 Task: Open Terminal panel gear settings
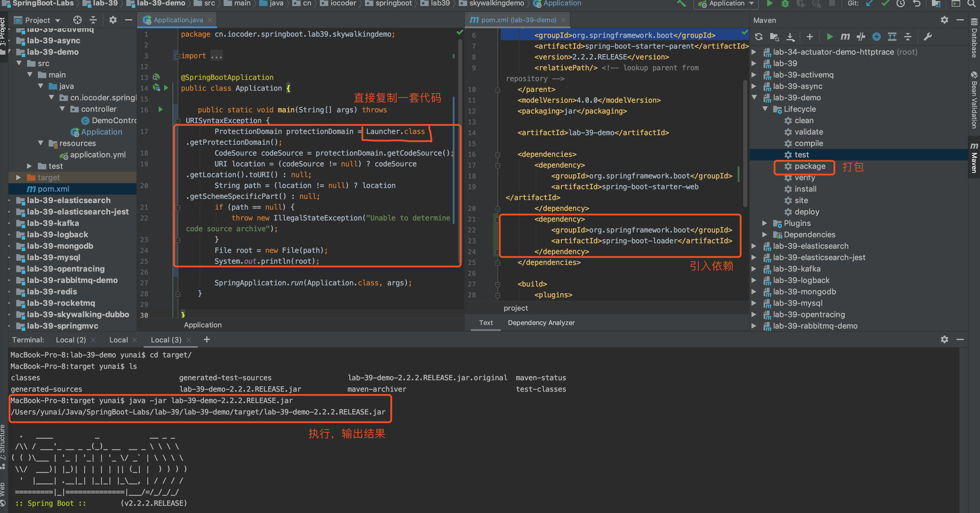click(x=944, y=339)
